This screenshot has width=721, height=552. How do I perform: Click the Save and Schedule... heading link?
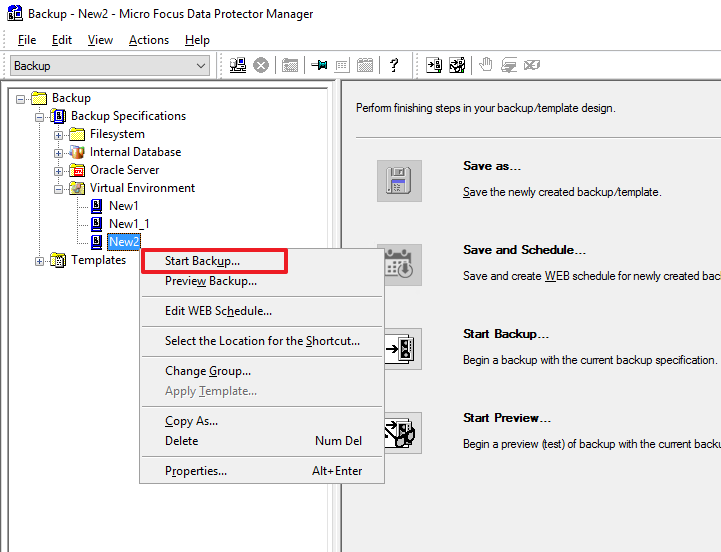click(524, 250)
